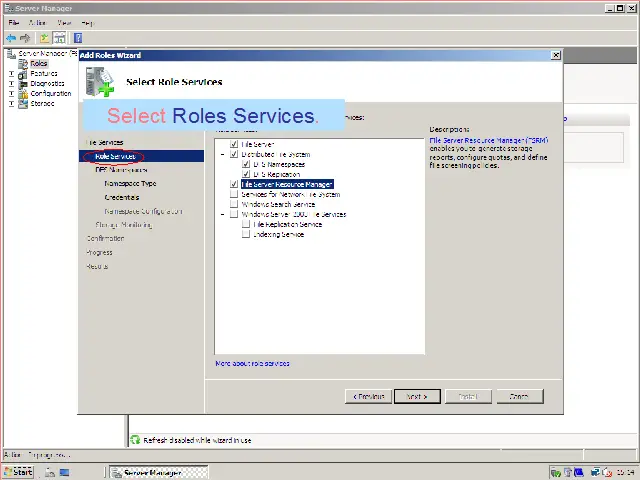This screenshot has width=640, height=480.
Task: Click the Features node icon
Action: pyautogui.click(x=24, y=73)
